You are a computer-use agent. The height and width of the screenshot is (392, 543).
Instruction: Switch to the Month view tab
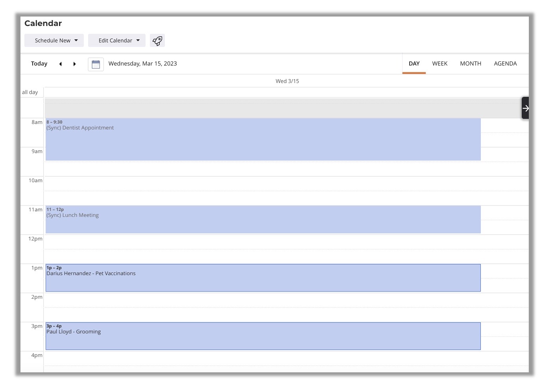coord(471,64)
